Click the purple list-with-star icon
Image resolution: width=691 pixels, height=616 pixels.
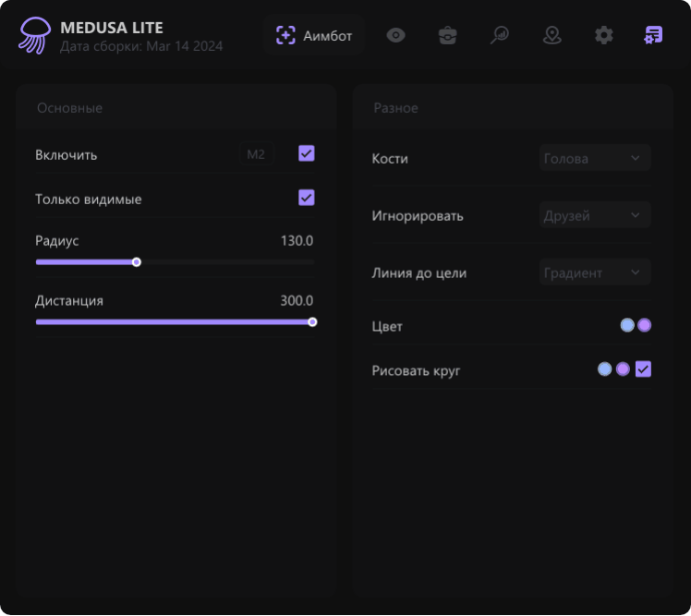point(653,36)
